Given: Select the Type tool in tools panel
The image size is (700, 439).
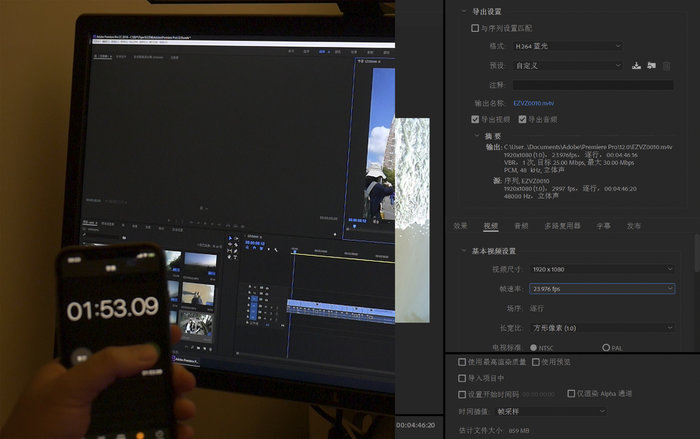Looking at the screenshot, I should [236, 257].
